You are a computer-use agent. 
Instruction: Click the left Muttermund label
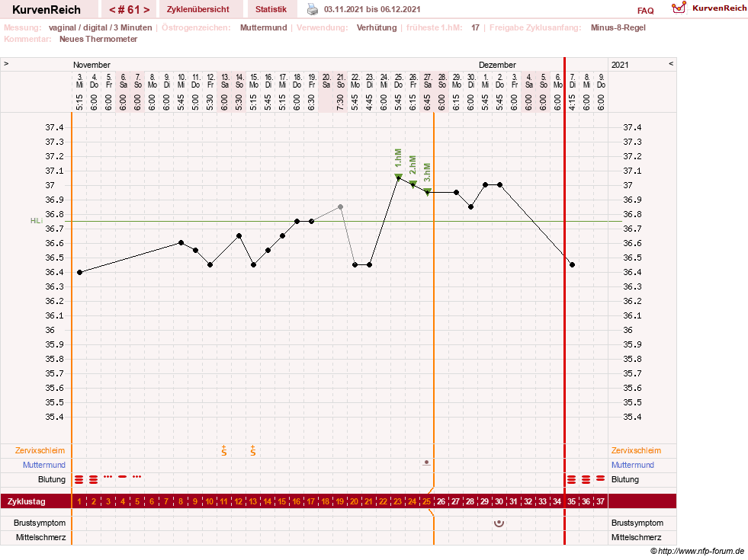click(x=44, y=465)
